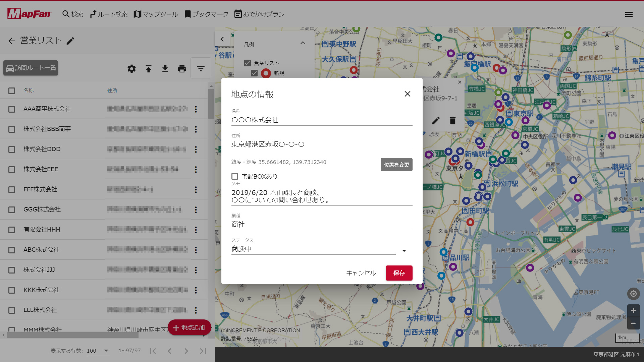The image size is (644, 362).
Task: Check the 株式会社BBB商事 row checkbox
Action: [x=12, y=129]
